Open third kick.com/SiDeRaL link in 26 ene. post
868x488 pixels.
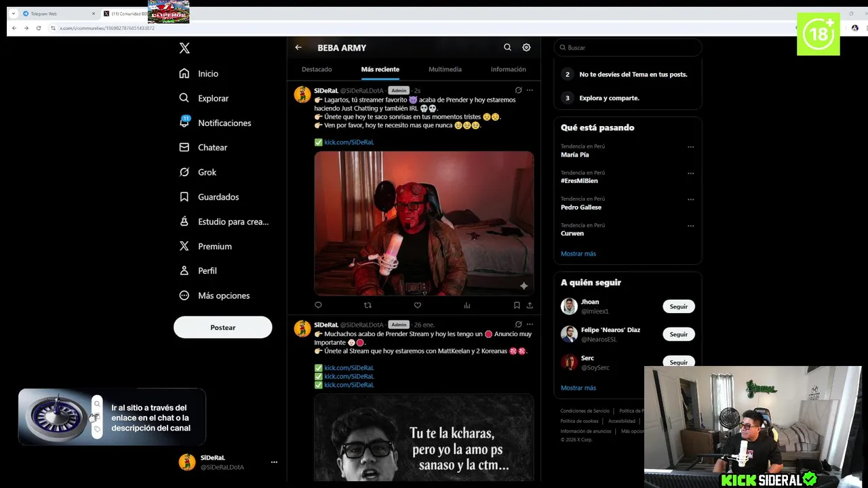(x=349, y=385)
